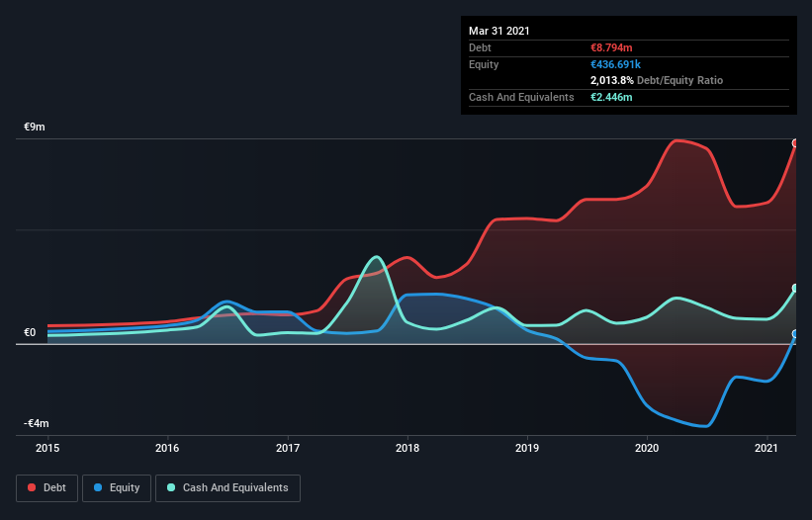This screenshot has height=520, width=812.
Task: Click the €2.446m cash value
Action: point(611,97)
